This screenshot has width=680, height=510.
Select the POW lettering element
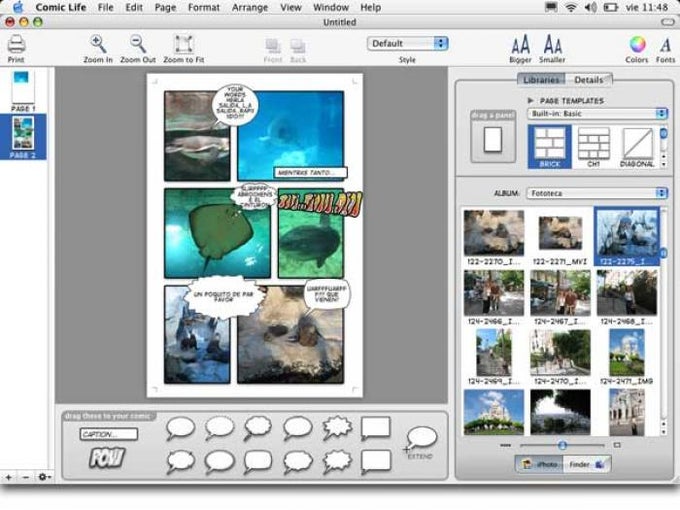coord(106,458)
